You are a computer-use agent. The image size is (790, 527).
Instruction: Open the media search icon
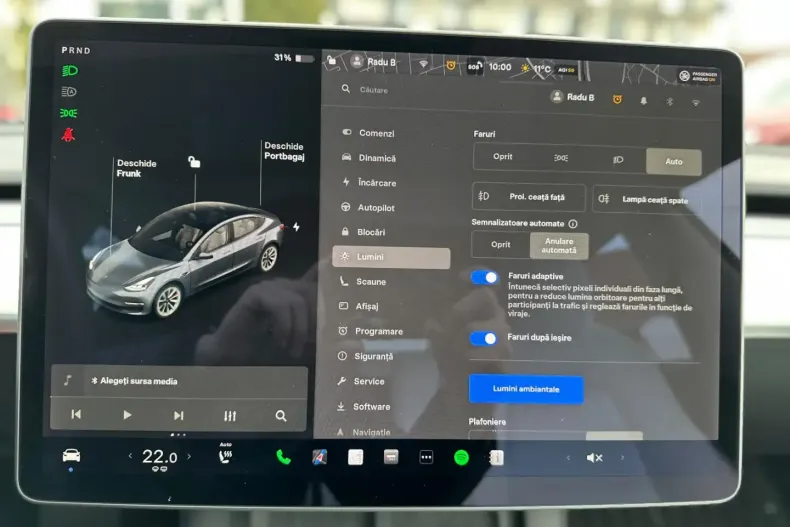[281, 416]
